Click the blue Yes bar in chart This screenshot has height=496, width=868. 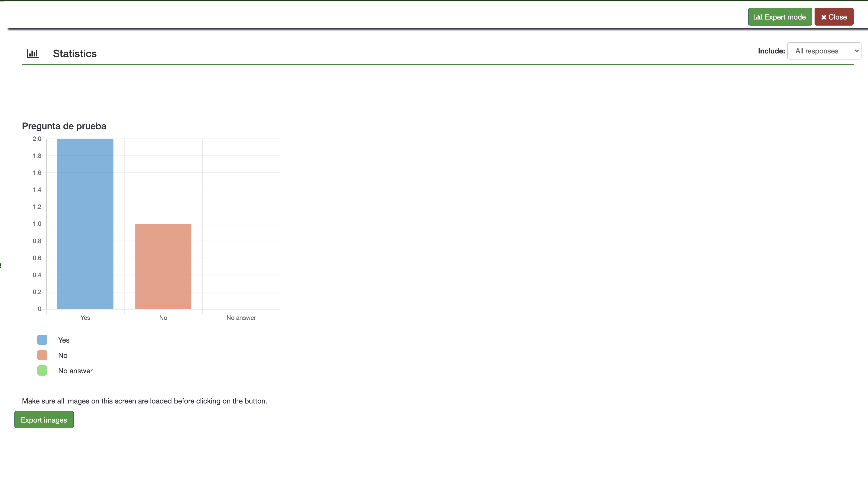point(85,224)
